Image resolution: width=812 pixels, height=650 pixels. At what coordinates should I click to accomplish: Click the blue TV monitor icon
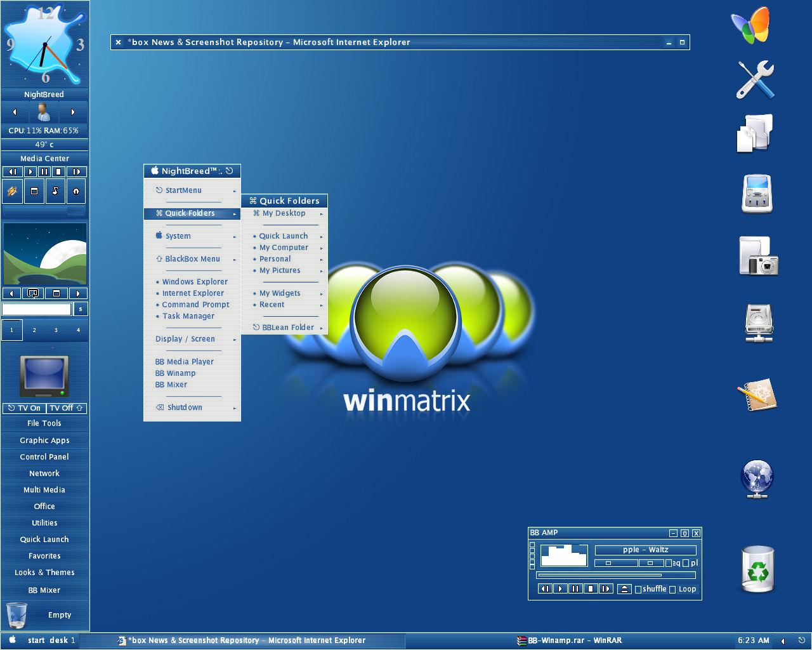click(44, 376)
